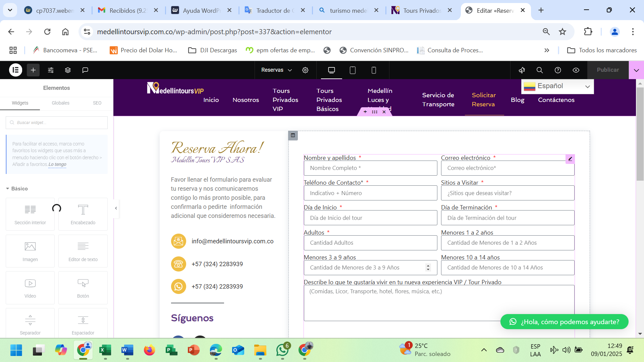Image resolution: width=644 pixels, height=362 pixels.
Task: Open page settings gear icon
Action: coord(305,70)
